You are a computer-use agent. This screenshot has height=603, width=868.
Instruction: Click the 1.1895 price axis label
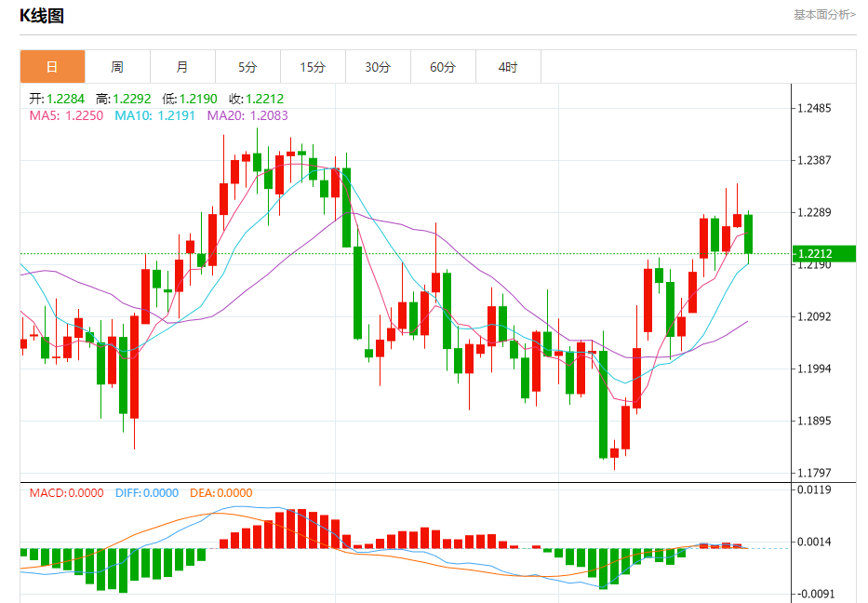click(x=814, y=421)
